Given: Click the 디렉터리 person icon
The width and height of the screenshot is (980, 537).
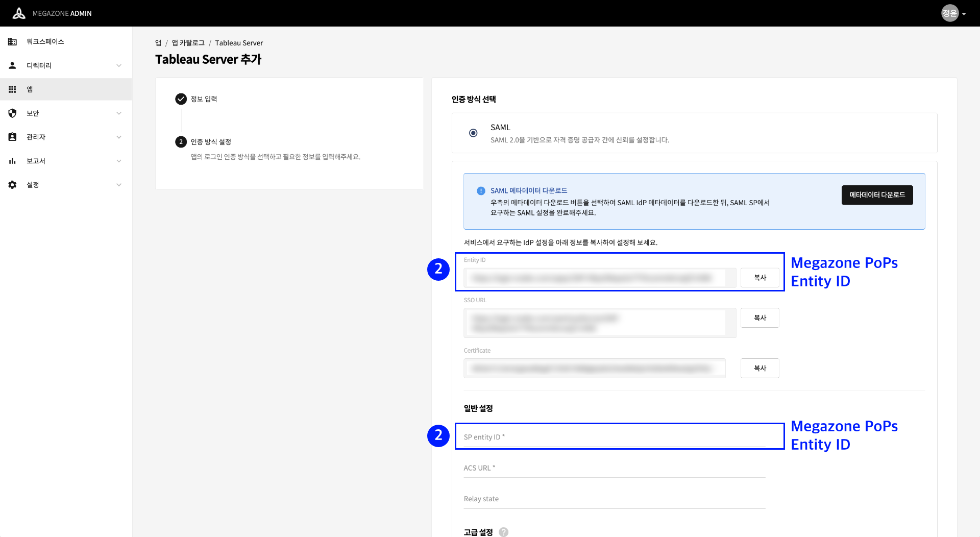Looking at the screenshot, I should pos(12,65).
